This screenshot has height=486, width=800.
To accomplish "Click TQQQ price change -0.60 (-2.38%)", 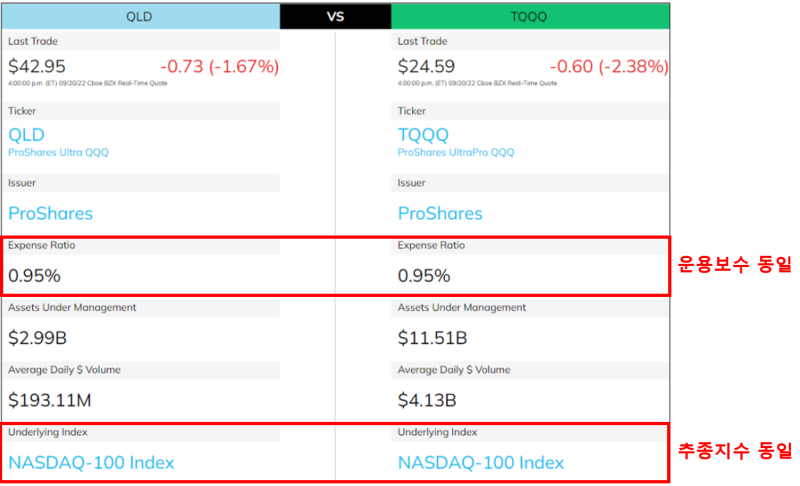I will click(609, 66).
